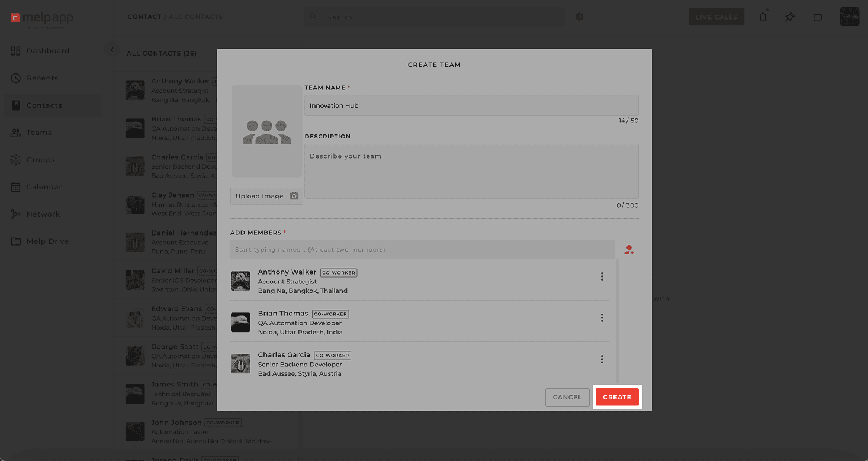Click the red add-member icon beside the field

click(628, 249)
